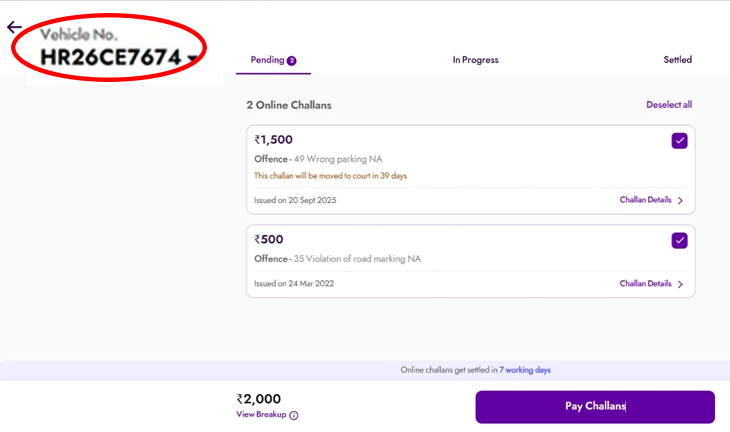The width and height of the screenshot is (730, 432).
Task: Click the info icon beside View Breakup
Action: tap(294, 415)
